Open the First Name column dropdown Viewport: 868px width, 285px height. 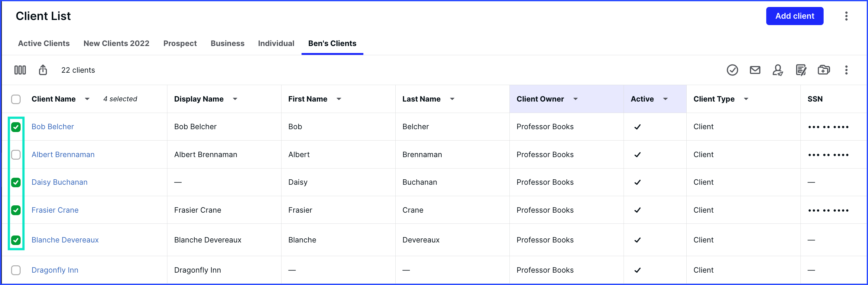[x=339, y=99]
